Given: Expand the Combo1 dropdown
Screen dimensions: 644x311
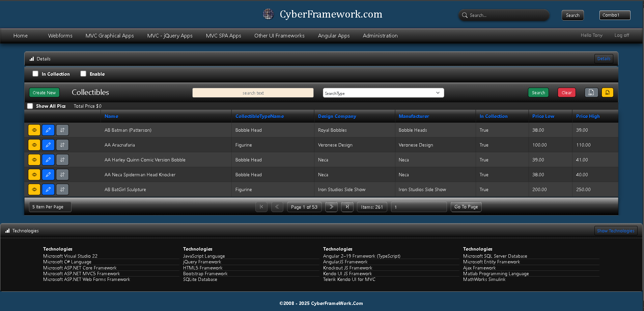Looking at the screenshot, I should [x=614, y=15].
